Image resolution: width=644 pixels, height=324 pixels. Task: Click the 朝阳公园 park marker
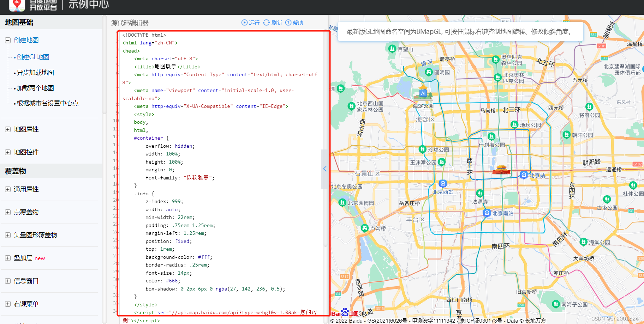567,134
